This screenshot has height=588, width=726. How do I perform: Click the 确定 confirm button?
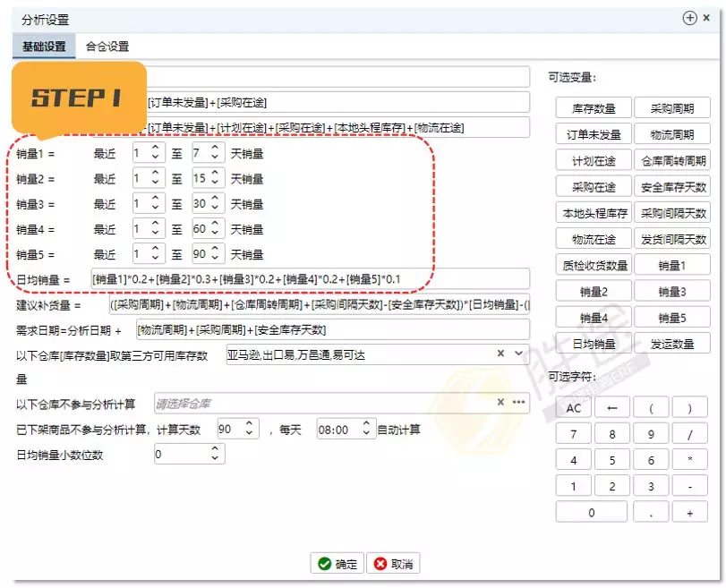[336, 563]
